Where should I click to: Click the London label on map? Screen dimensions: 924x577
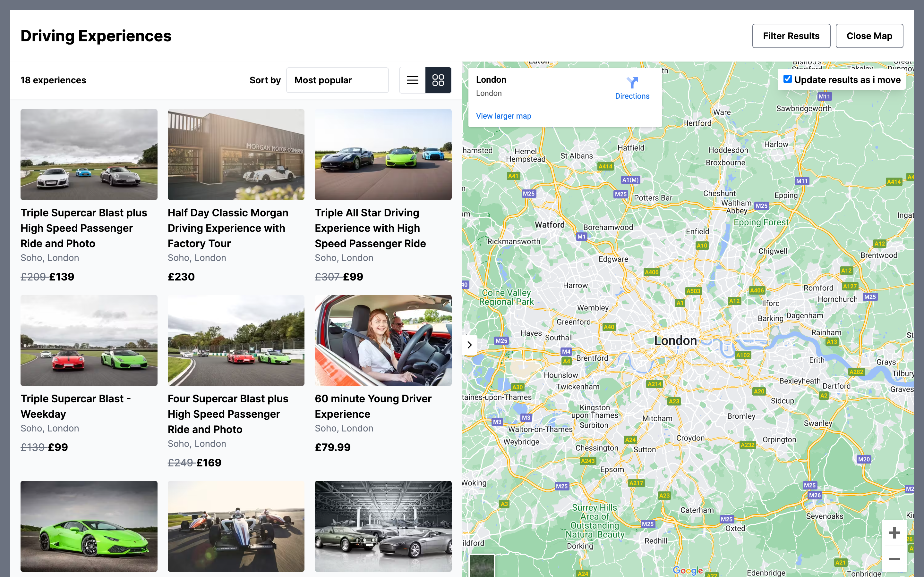point(675,340)
